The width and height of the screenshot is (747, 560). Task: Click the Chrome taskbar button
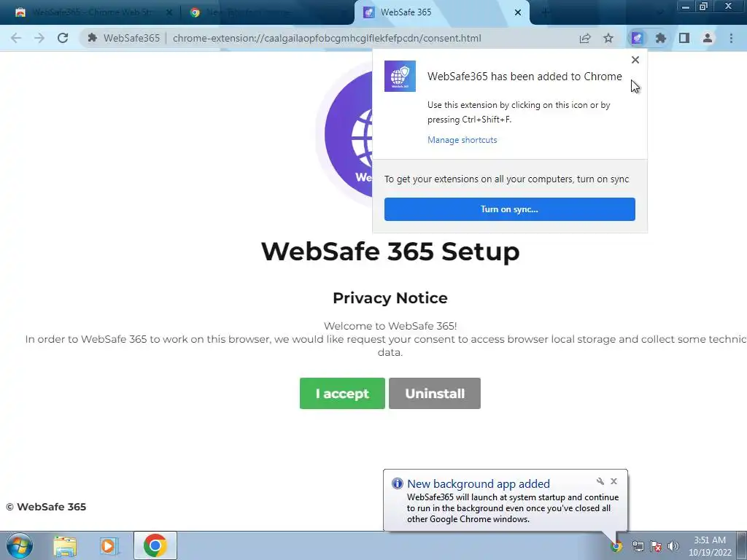pyautogui.click(x=155, y=545)
